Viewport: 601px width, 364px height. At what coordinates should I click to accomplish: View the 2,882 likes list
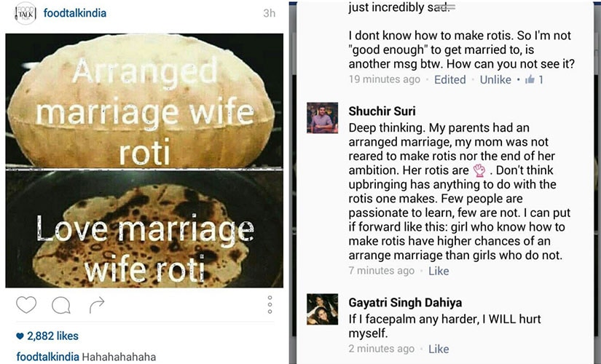pos(52,336)
